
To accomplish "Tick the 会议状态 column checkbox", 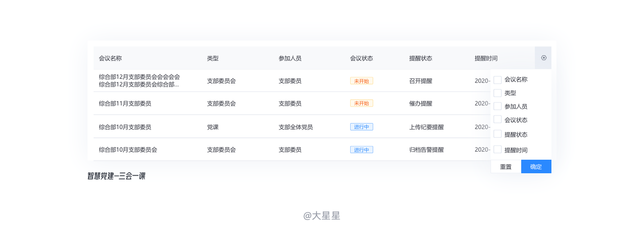I will pos(498,120).
